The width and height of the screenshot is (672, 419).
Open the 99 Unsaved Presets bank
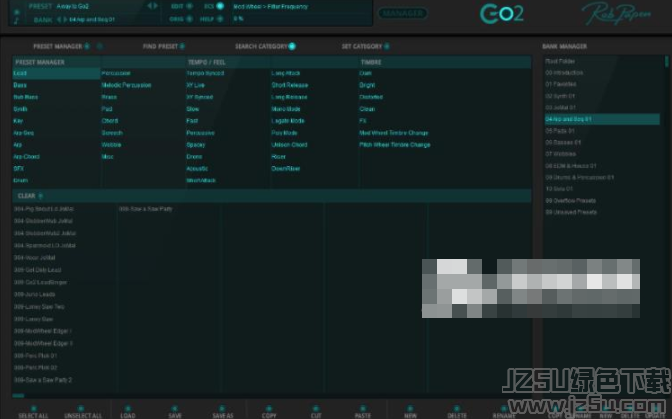point(571,212)
